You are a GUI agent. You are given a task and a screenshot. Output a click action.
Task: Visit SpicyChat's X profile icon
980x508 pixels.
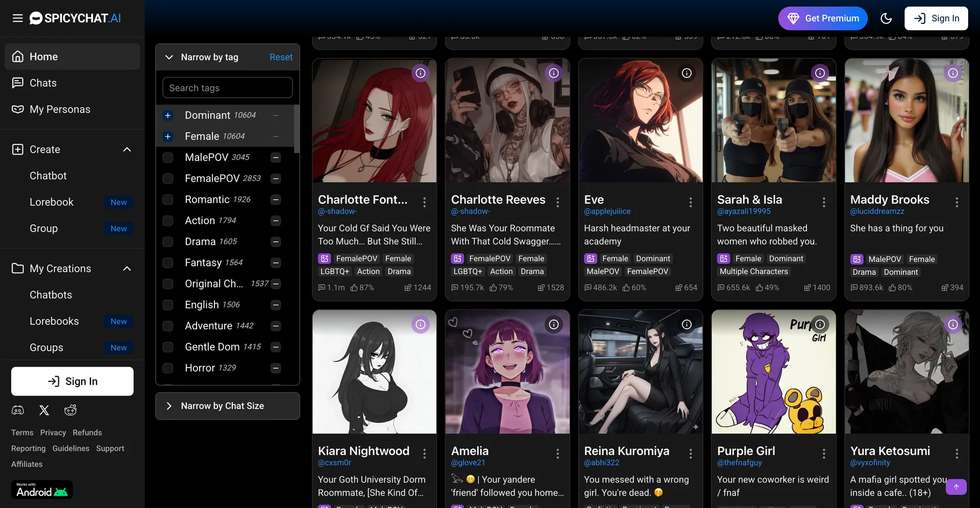pos(44,410)
